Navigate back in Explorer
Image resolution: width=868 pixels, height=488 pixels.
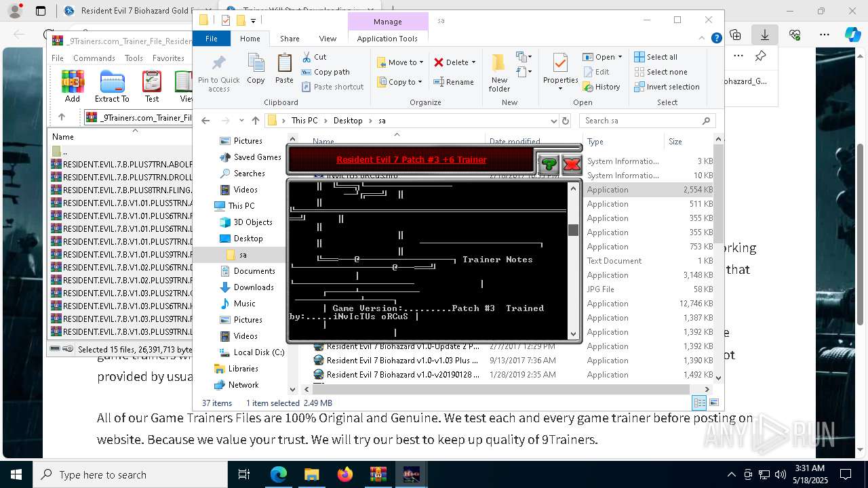point(205,121)
